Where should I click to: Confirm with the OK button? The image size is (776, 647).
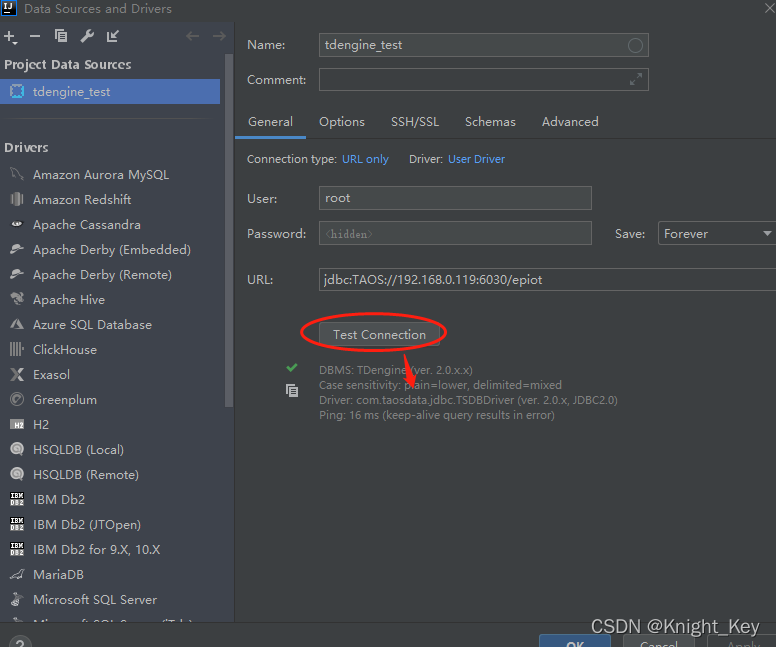(575, 642)
